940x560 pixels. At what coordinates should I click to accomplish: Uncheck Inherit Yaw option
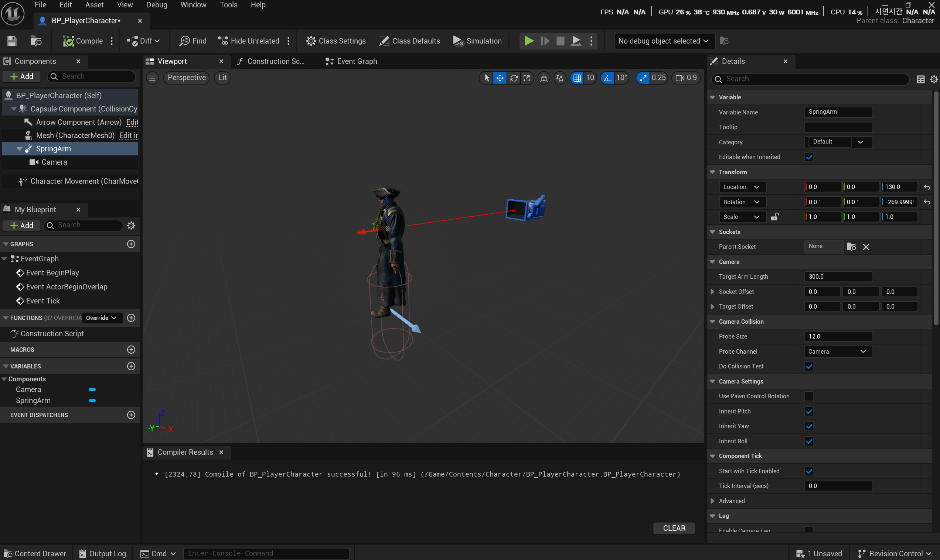pyautogui.click(x=808, y=426)
